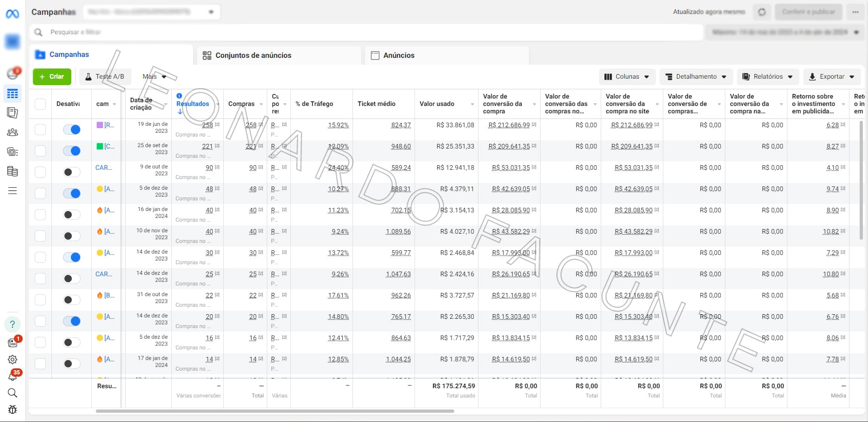868x422 pixels.
Task: Enable campaign created 9 de out 2023
Action: tap(72, 172)
